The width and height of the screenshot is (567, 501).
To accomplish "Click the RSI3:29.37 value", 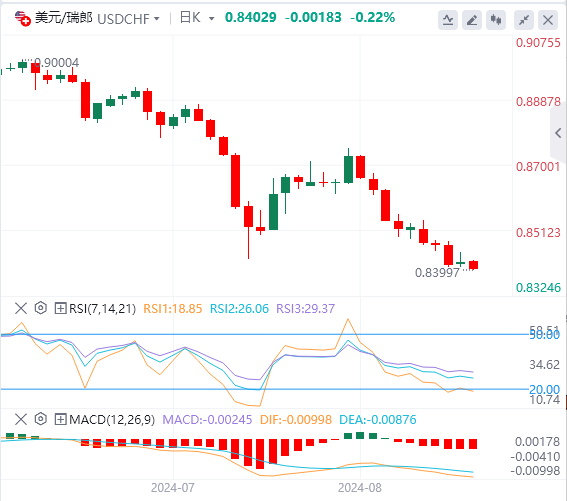I will (306, 309).
